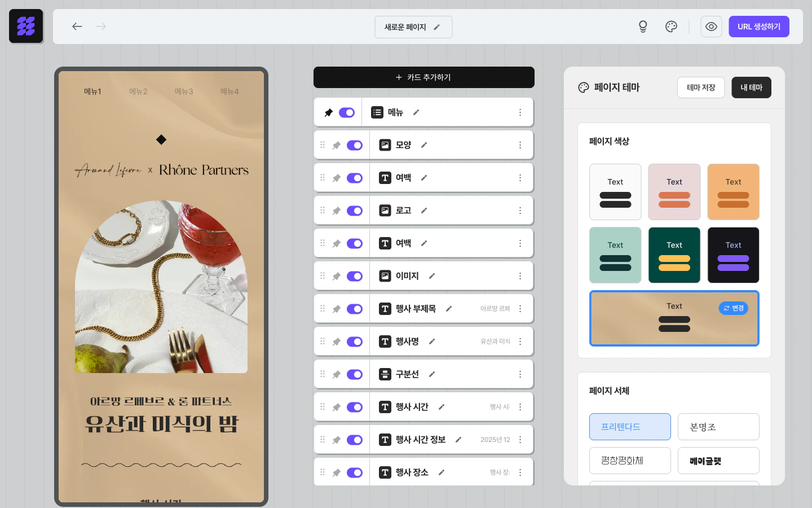812x508 pixels.
Task: Click the divider icon on the 구분선 card
Action: coord(385,374)
